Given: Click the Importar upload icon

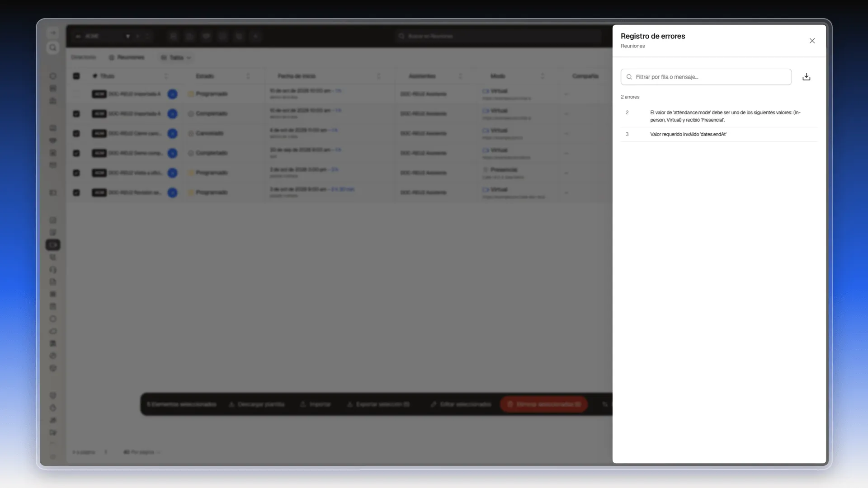Looking at the screenshot, I should coord(303,404).
